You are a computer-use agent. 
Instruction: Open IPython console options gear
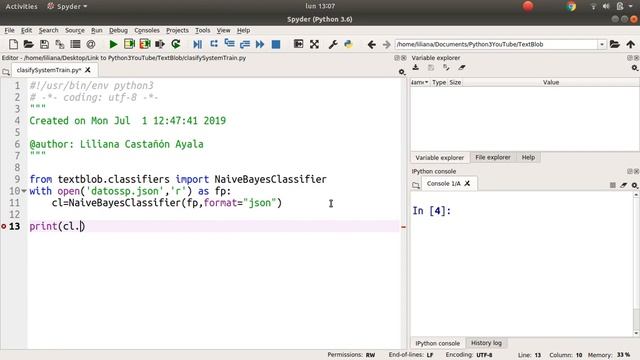click(x=635, y=185)
